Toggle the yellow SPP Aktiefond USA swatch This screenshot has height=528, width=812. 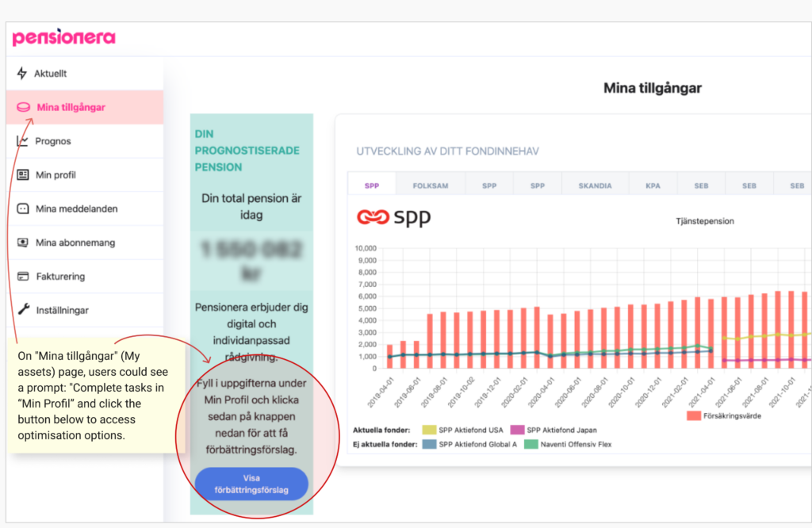click(x=429, y=430)
